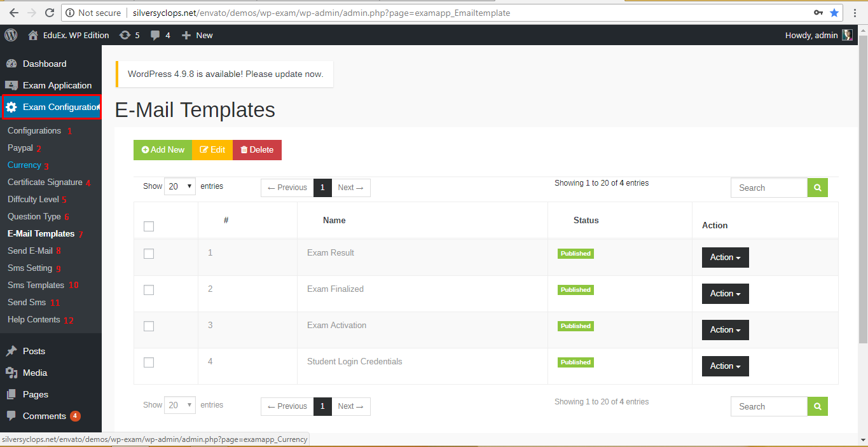Bookmark the page with the star icon
The height and width of the screenshot is (447, 868).
(x=834, y=13)
